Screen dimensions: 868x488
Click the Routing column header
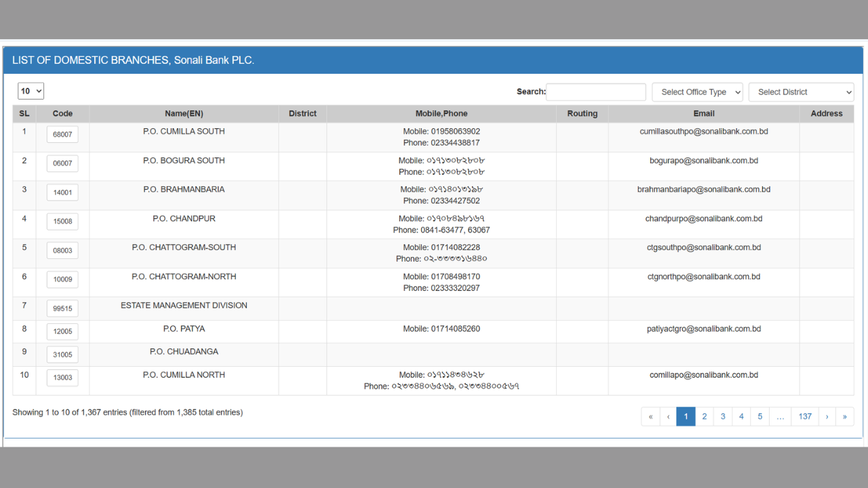[x=582, y=114]
